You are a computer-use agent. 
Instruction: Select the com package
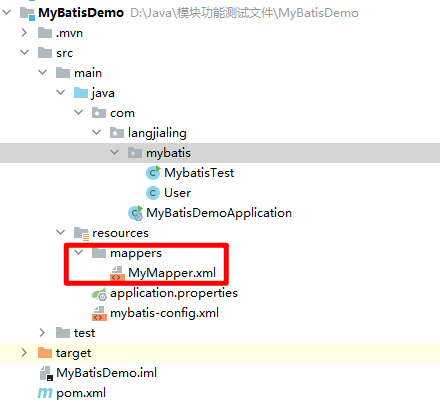(122, 113)
